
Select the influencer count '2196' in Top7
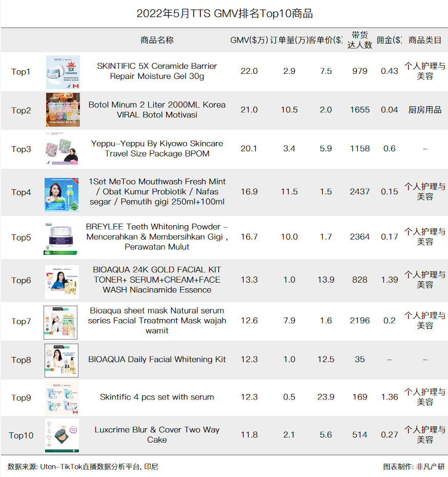360,321
